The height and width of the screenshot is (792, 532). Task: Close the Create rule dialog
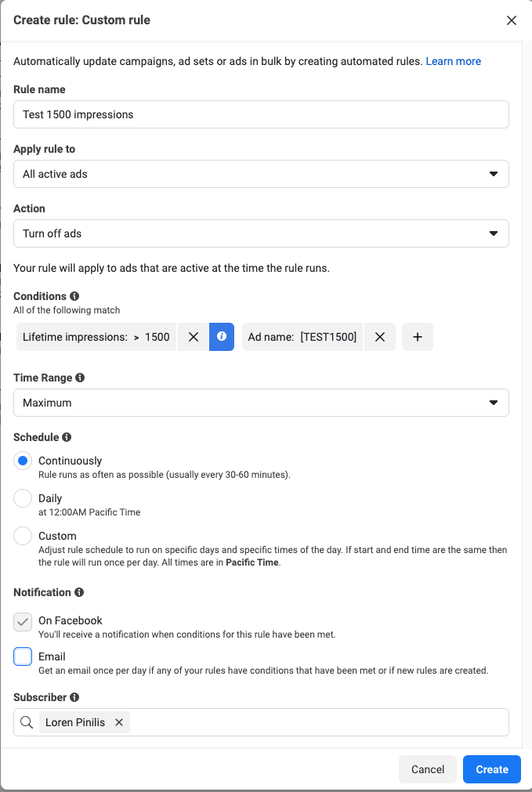coord(512,20)
